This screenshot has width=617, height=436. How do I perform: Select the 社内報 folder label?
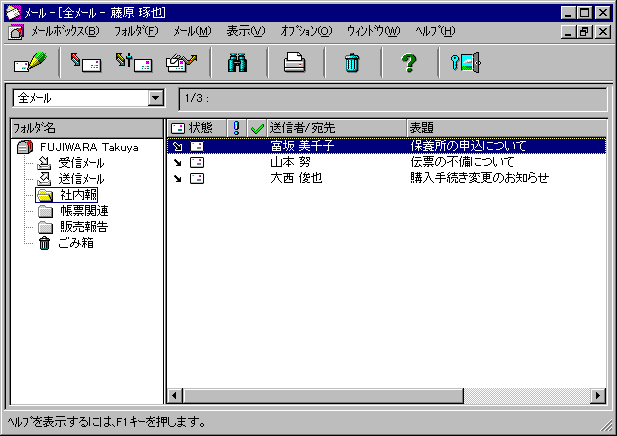coord(79,195)
